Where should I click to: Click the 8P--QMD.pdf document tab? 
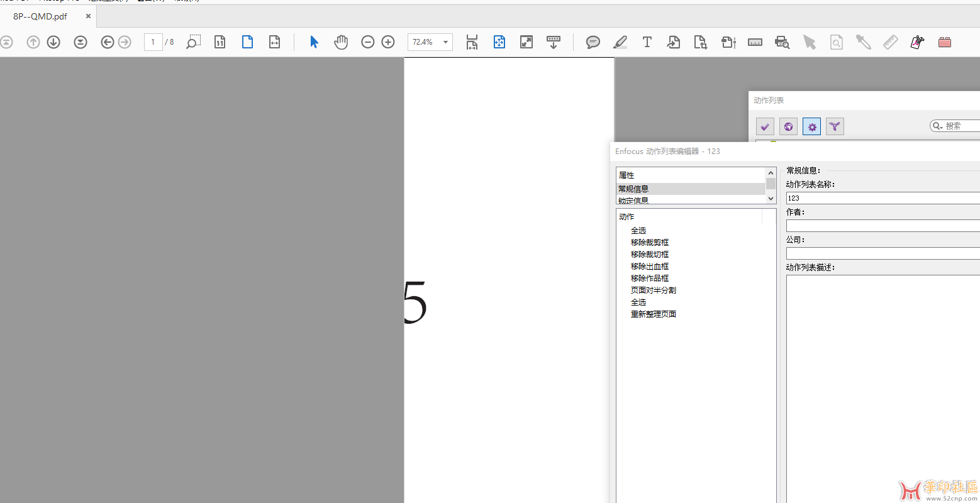pos(40,16)
